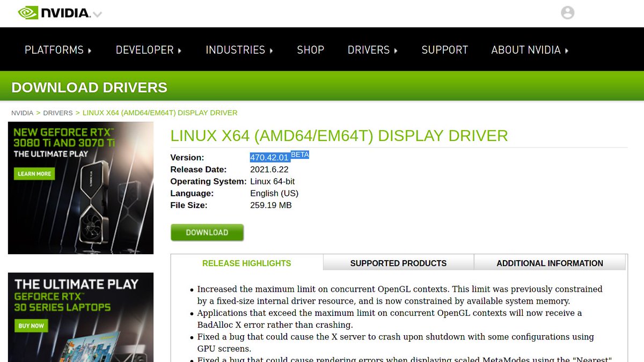Click the file size 259.19 MB
Viewport: 644px width, 362px height.
(271, 205)
